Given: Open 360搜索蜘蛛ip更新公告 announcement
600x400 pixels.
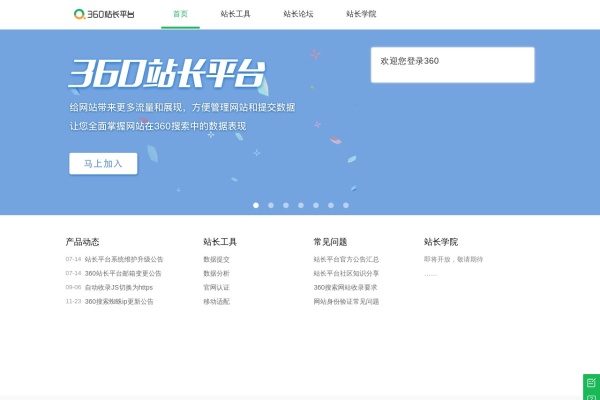Looking at the screenshot, I should pos(119,302).
